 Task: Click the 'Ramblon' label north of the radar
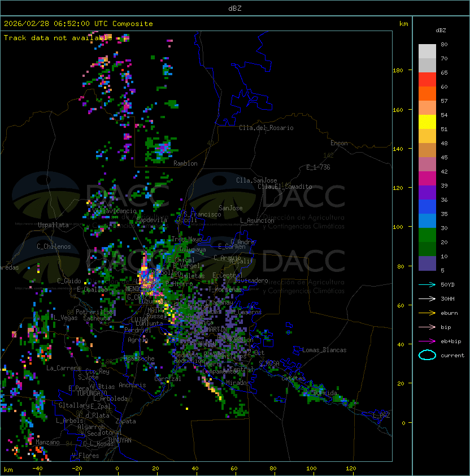click(185, 163)
